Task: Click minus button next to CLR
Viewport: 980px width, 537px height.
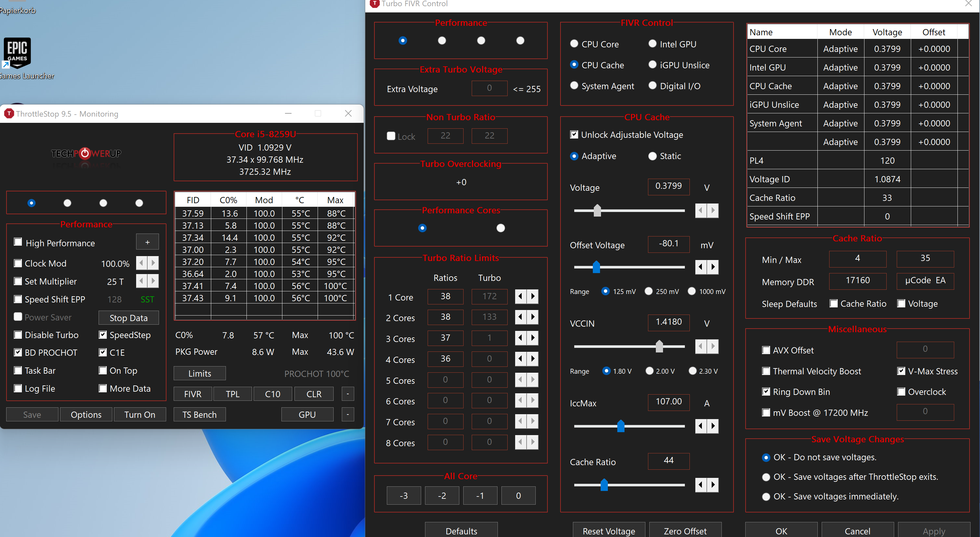Action: (x=348, y=394)
